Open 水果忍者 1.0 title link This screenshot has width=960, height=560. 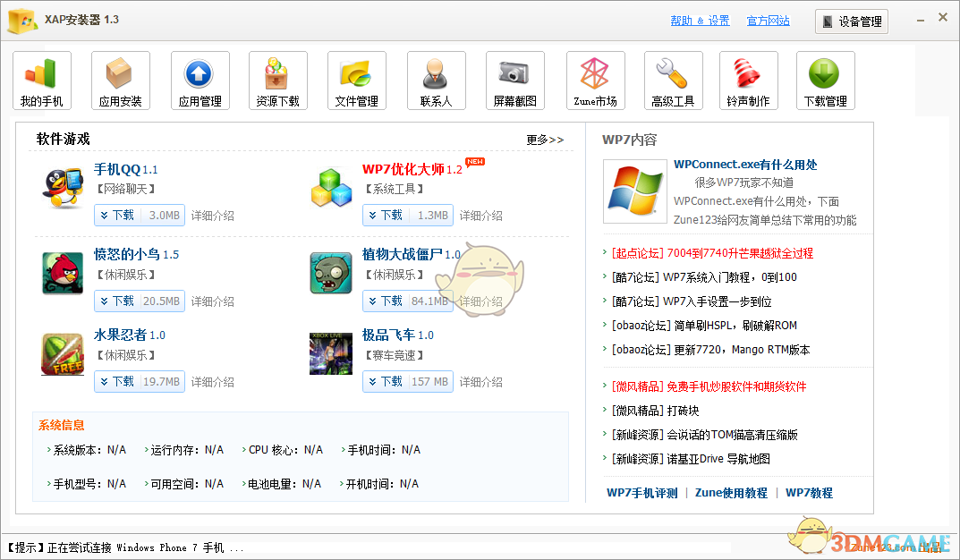(x=129, y=335)
